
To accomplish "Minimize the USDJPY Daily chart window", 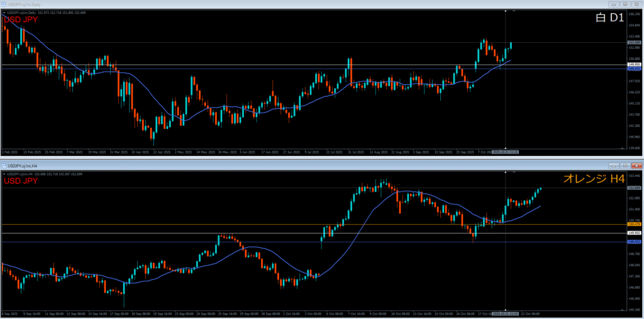I will point(613,4).
